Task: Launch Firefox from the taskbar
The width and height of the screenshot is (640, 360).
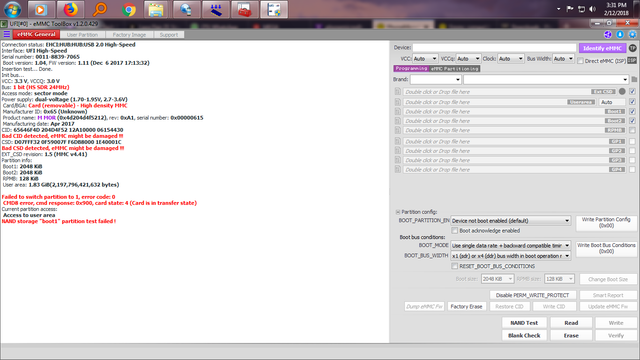Action: coord(70,9)
